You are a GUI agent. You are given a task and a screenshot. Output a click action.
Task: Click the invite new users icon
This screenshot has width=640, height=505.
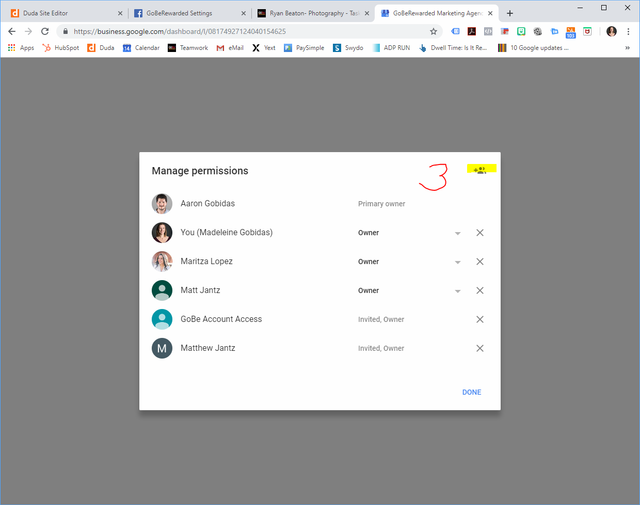(481, 170)
